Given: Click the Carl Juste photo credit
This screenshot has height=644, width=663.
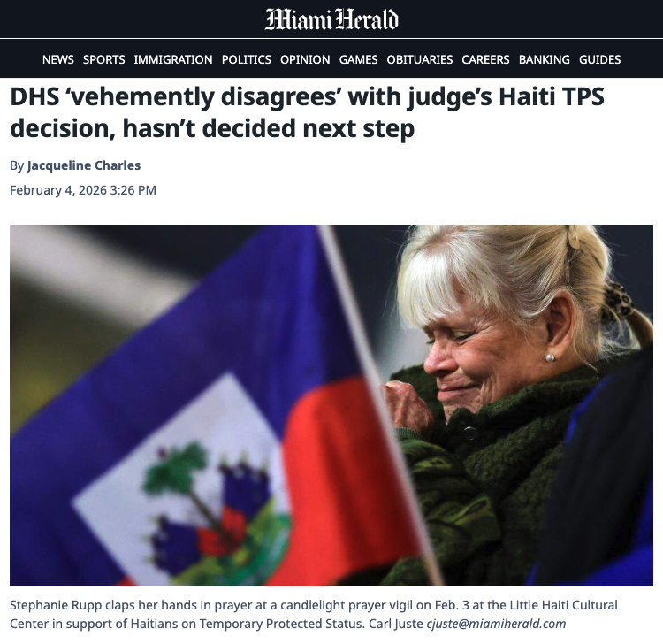Looking at the screenshot, I should point(396,625).
